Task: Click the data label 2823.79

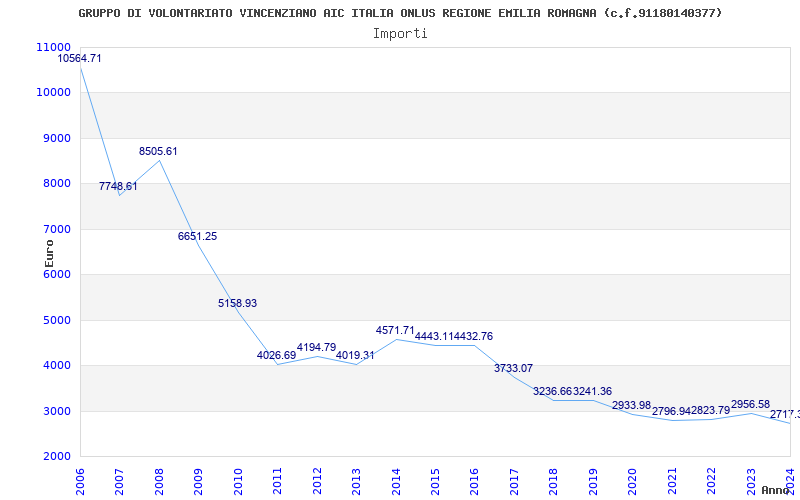Action: [x=711, y=411]
